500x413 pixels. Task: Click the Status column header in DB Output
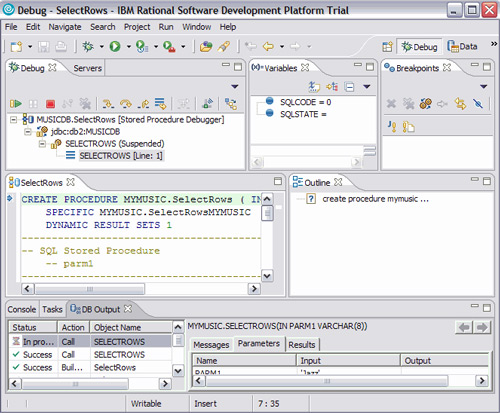click(33, 328)
